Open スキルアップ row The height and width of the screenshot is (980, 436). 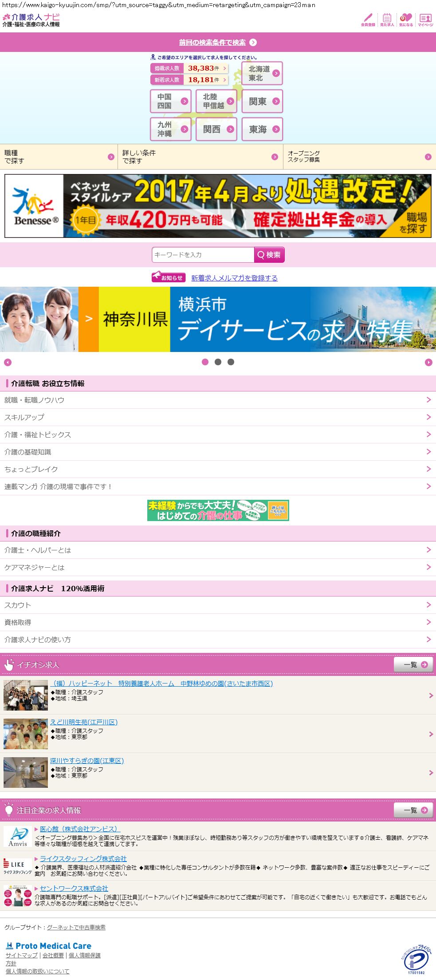[x=218, y=417]
